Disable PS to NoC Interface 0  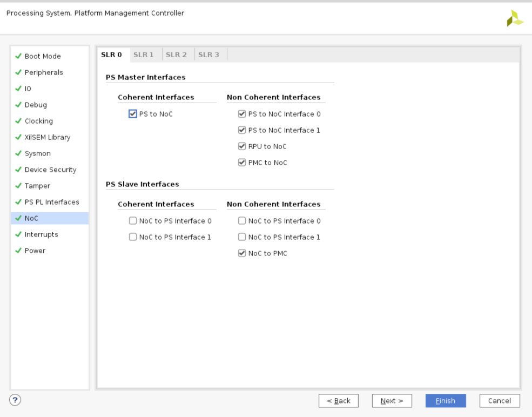coord(242,114)
